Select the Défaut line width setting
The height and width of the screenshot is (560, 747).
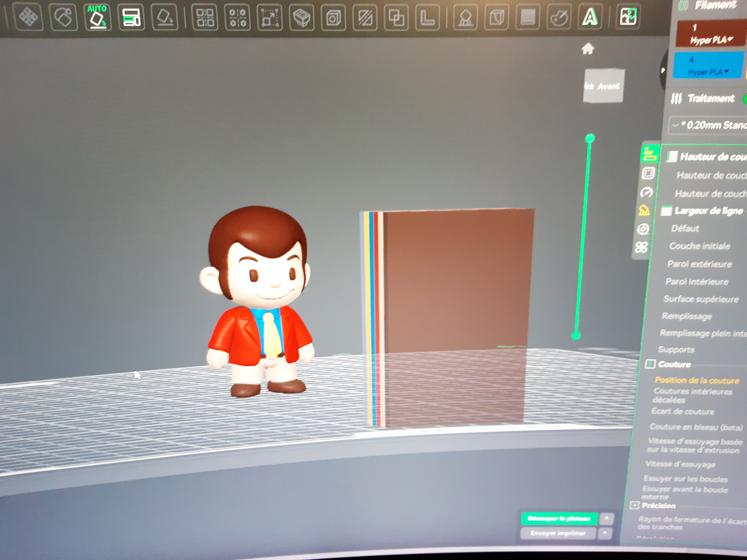[x=685, y=228]
